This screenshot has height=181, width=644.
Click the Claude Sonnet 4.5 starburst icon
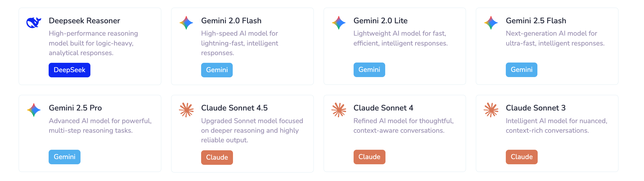(186, 110)
